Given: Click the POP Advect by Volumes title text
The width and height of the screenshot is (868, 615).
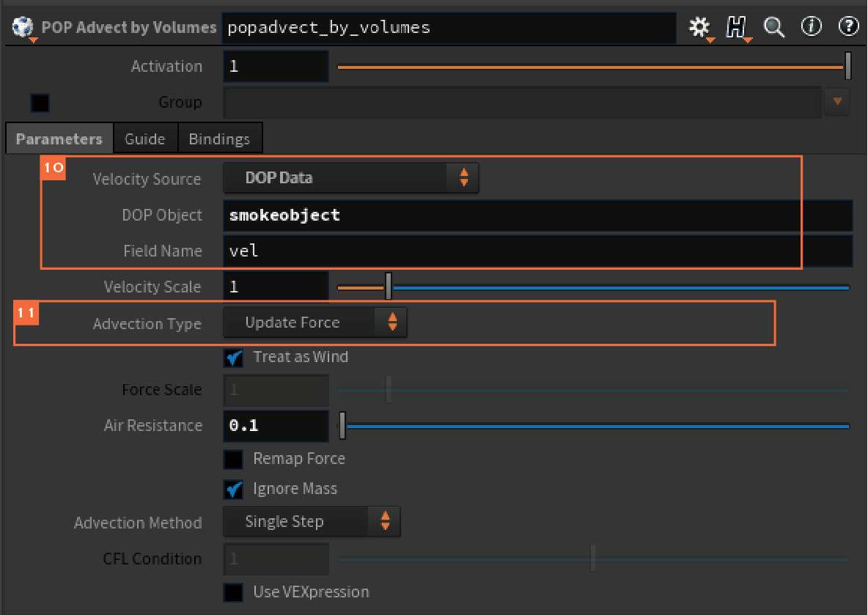Looking at the screenshot, I should coord(129,27).
